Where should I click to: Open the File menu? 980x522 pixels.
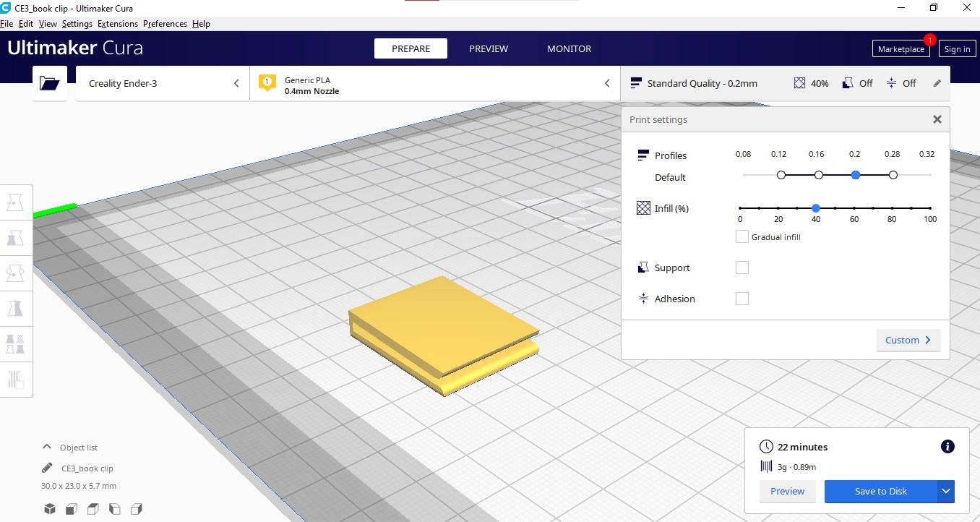(x=7, y=24)
